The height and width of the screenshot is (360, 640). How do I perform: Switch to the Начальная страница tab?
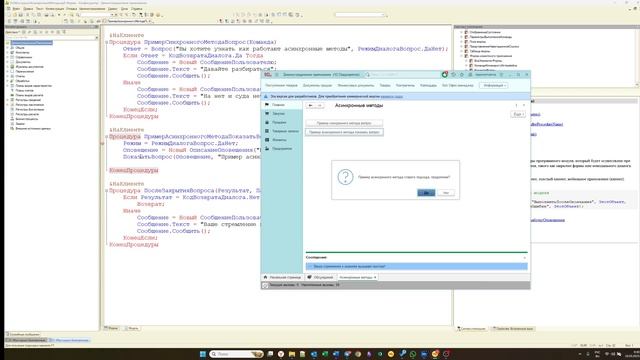point(282,277)
